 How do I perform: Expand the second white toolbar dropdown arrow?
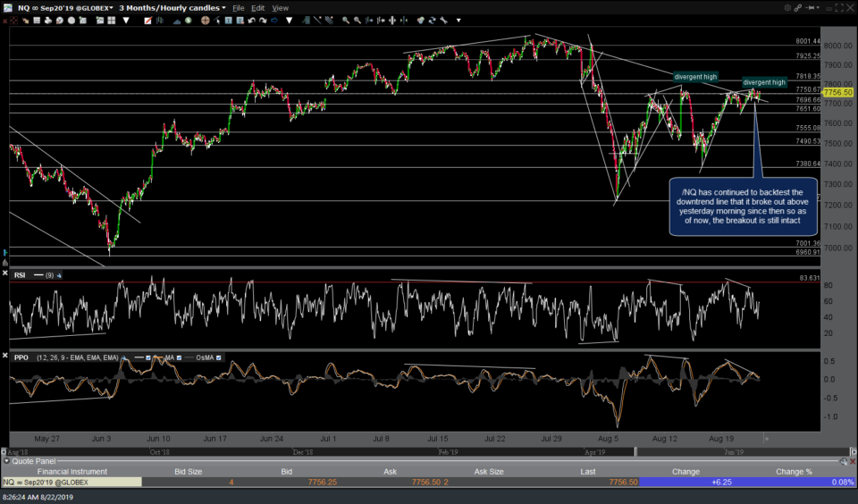(289, 21)
